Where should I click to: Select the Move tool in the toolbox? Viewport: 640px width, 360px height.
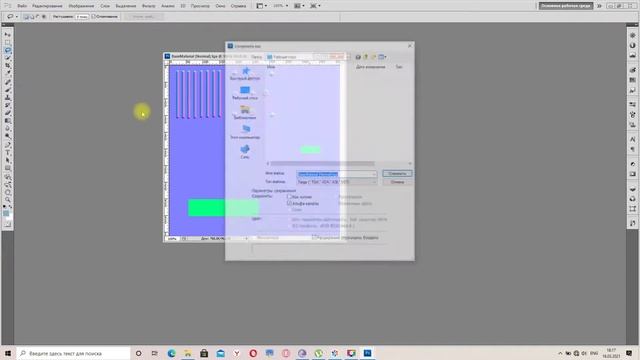tap(8, 35)
